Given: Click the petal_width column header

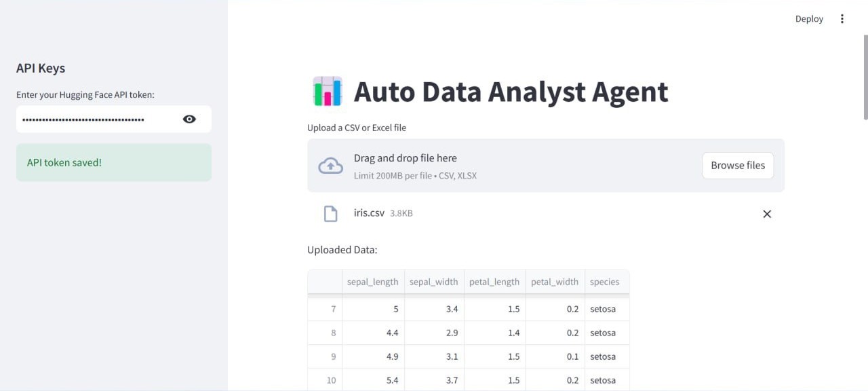Looking at the screenshot, I should point(555,282).
